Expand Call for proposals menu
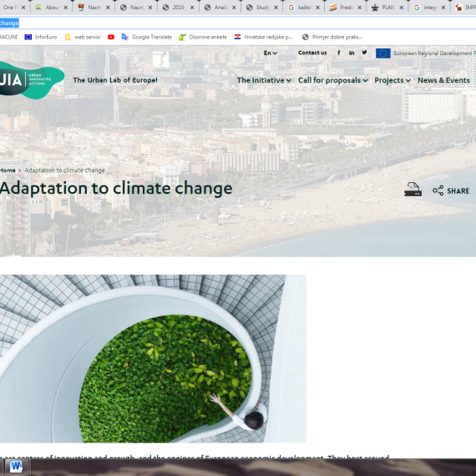 [x=332, y=80]
